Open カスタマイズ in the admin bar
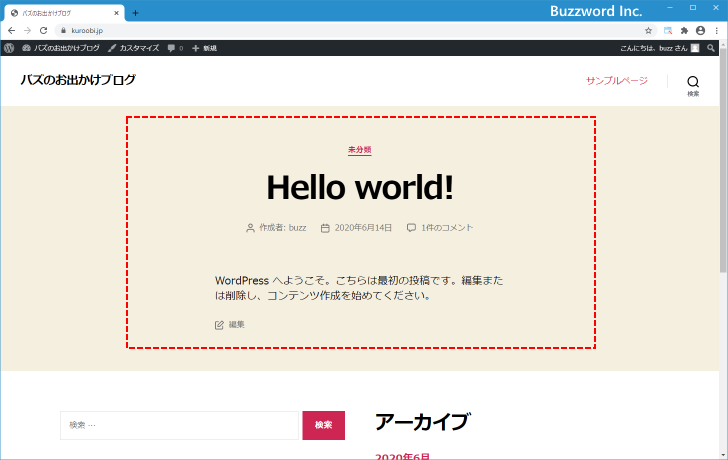Screen dimensions: 728x460 [134, 48]
